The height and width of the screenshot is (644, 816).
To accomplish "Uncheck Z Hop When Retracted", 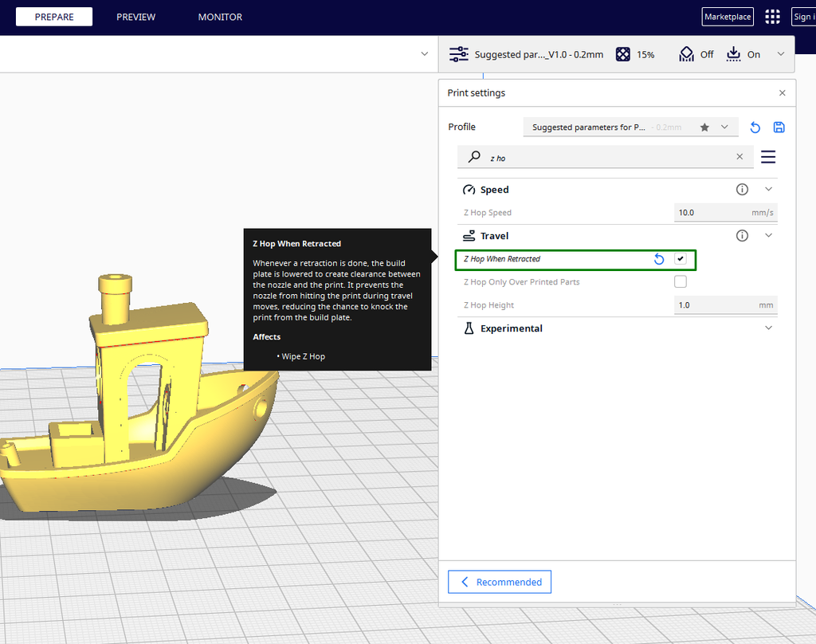I will click(680, 259).
